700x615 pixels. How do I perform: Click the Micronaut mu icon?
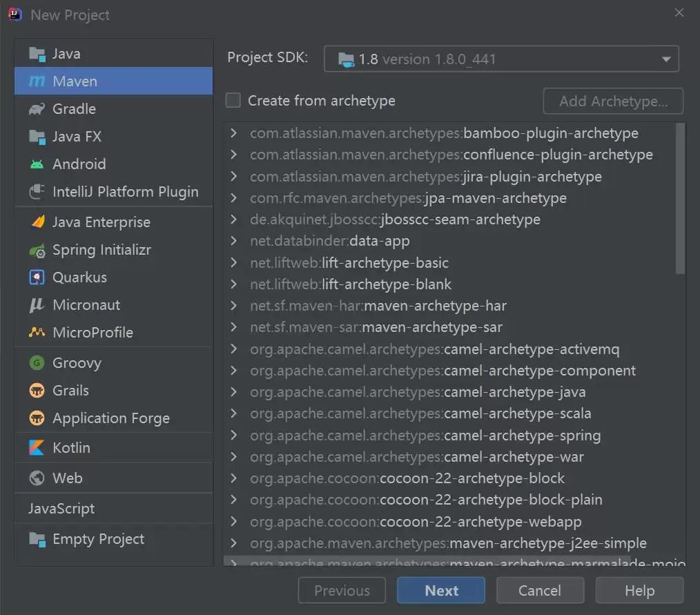pyautogui.click(x=36, y=305)
